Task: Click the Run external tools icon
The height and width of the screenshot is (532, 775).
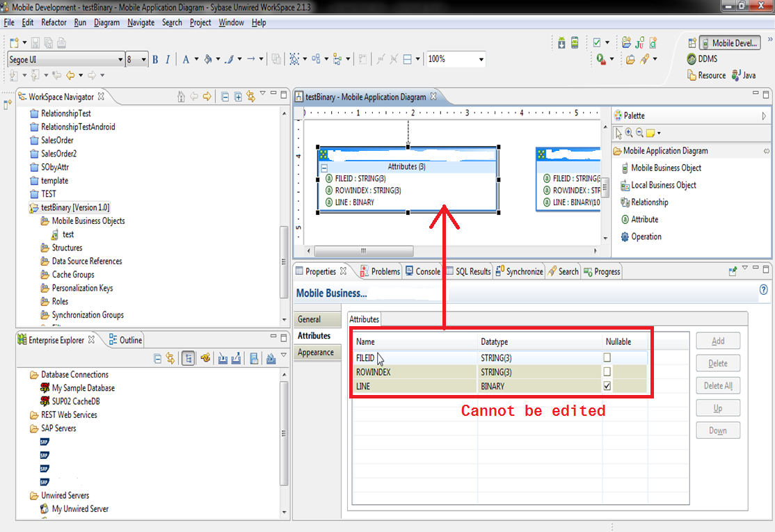Action: tap(600, 59)
